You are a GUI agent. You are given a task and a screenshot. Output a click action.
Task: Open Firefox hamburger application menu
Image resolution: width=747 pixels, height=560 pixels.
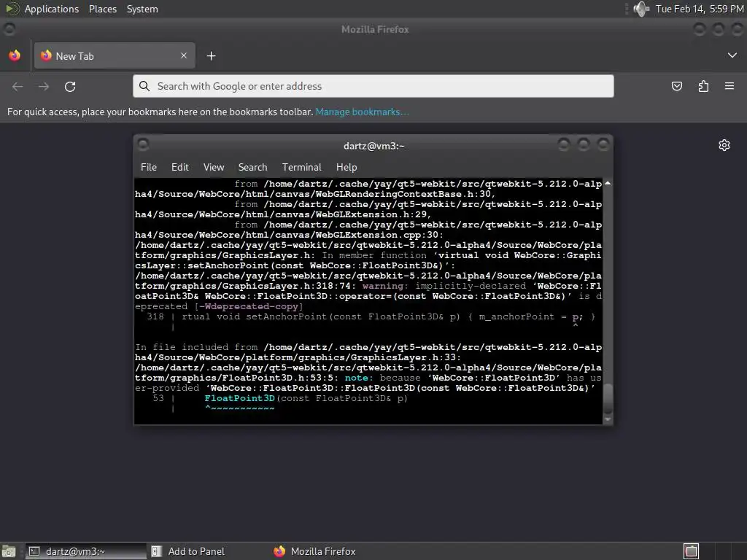click(729, 86)
